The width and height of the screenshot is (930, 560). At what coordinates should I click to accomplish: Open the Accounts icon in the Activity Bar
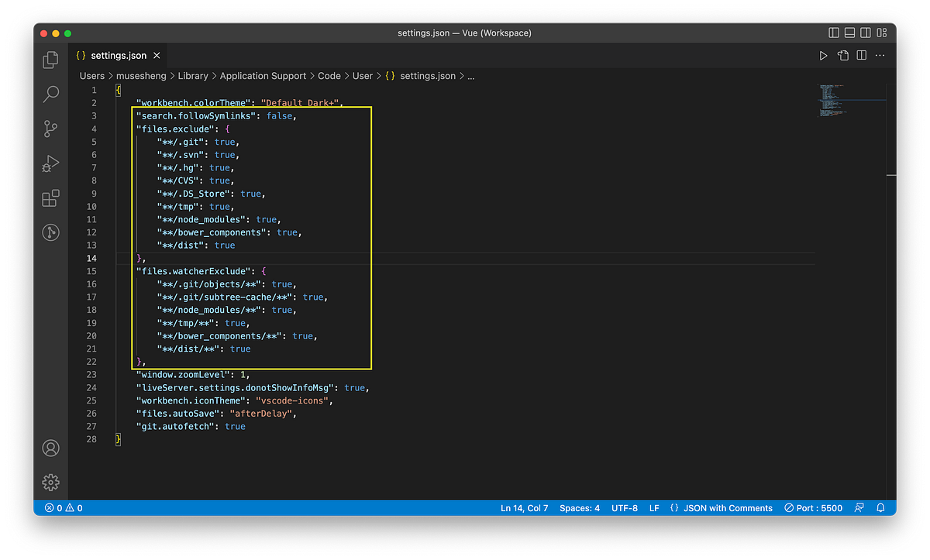[x=50, y=448]
